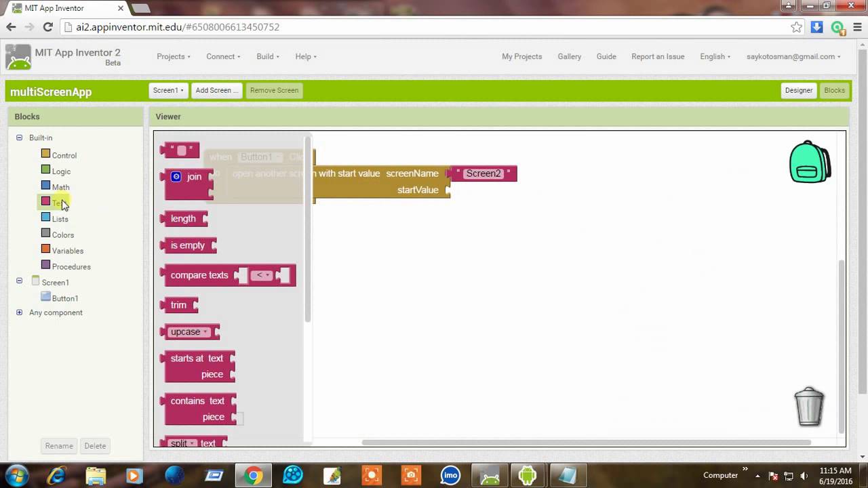This screenshot has height=488, width=868.
Task: Open Internet Explorer from taskbar
Action: [x=56, y=476]
